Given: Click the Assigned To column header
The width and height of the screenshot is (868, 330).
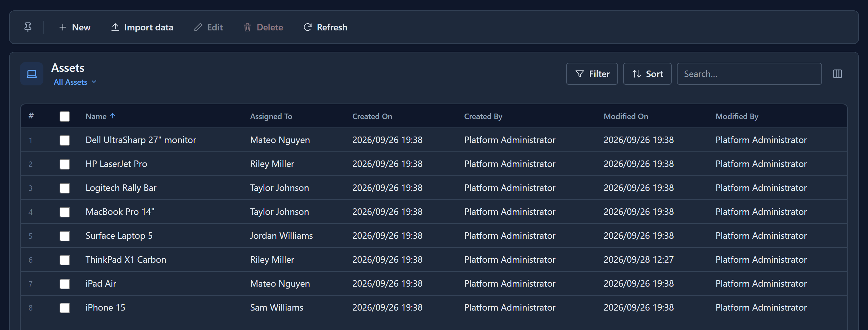Looking at the screenshot, I should [x=271, y=116].
